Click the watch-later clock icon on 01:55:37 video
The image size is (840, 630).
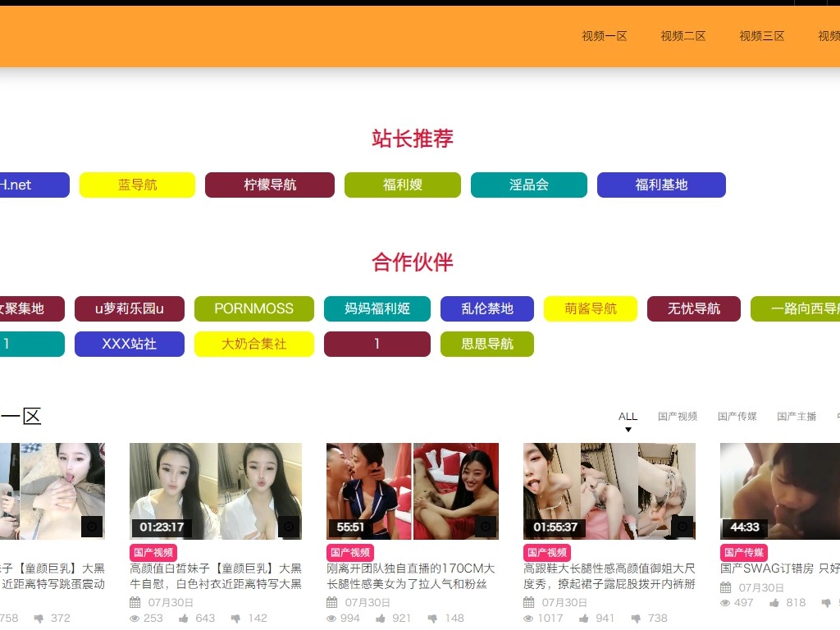point(682,527)
